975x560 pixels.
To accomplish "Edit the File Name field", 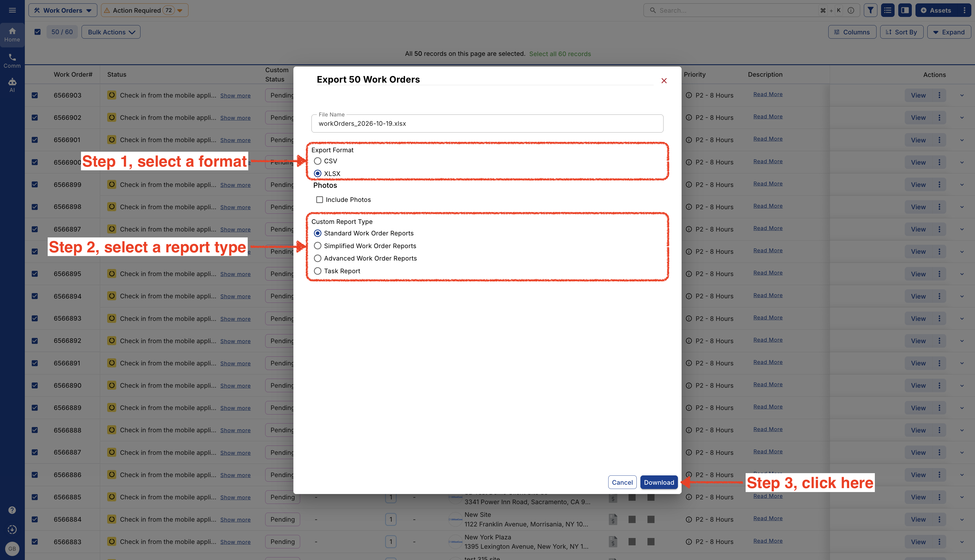I will [487, 124].
